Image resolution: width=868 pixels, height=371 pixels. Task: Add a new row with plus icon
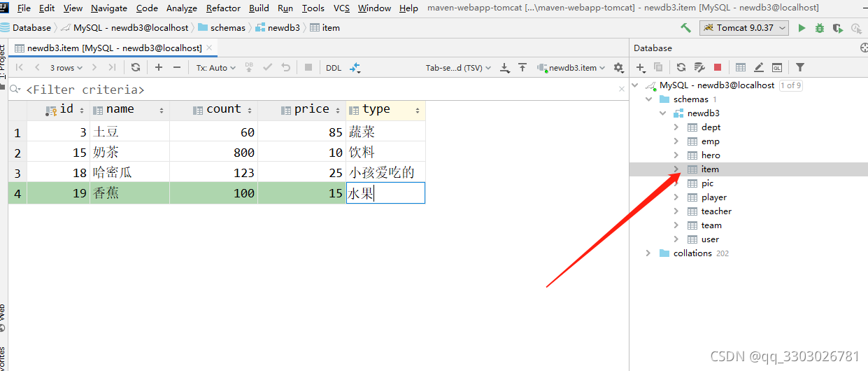pos(159,67)
